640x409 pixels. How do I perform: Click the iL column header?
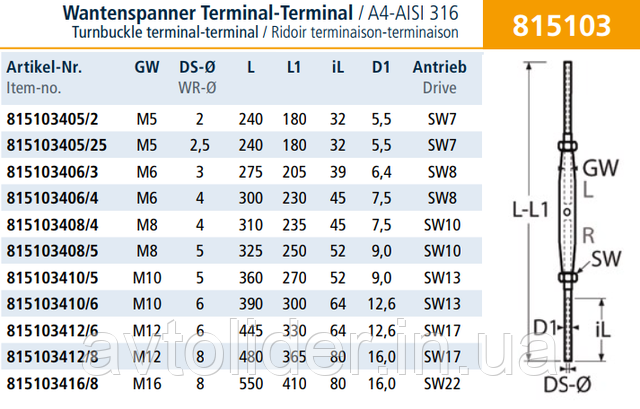coord(338,67)
